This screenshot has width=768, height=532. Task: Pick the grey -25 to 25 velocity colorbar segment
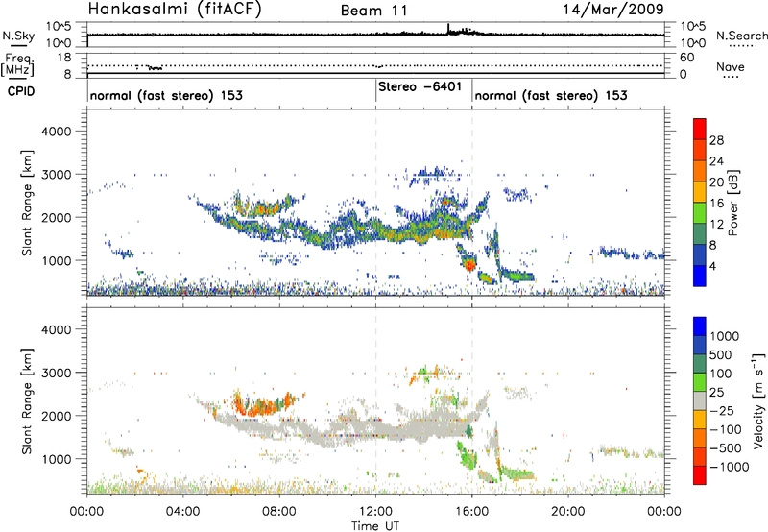coord(700,401)
